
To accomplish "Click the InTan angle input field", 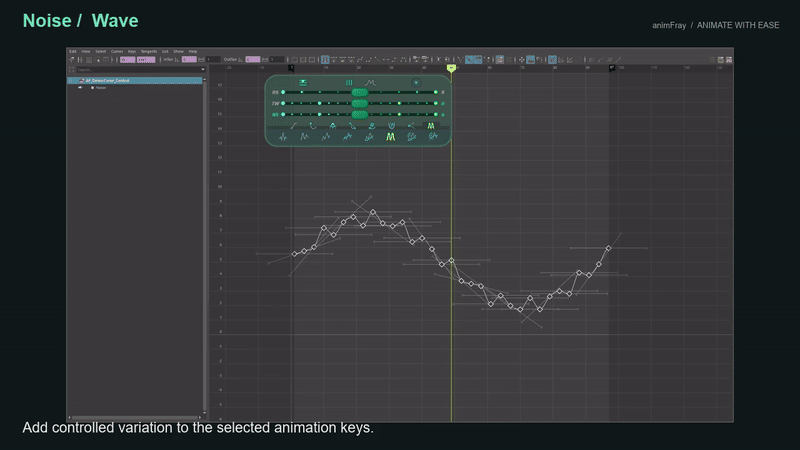I will coord(189,60).
